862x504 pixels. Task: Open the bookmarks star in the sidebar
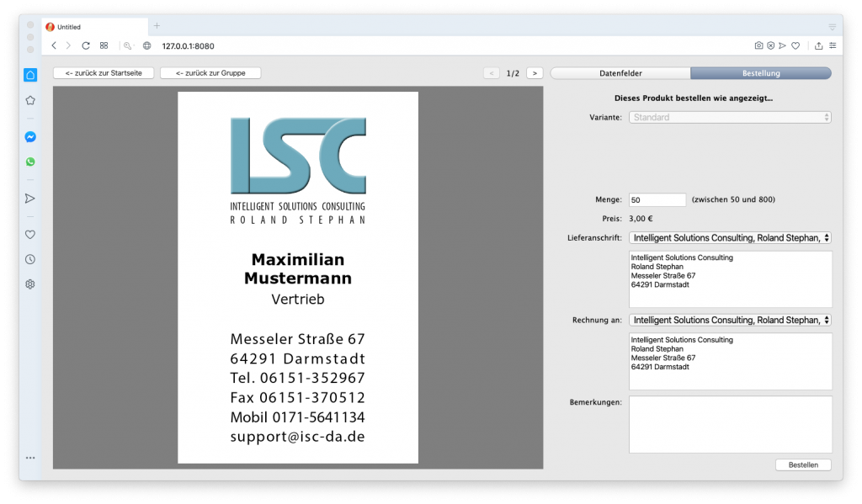tap(30, 100)
